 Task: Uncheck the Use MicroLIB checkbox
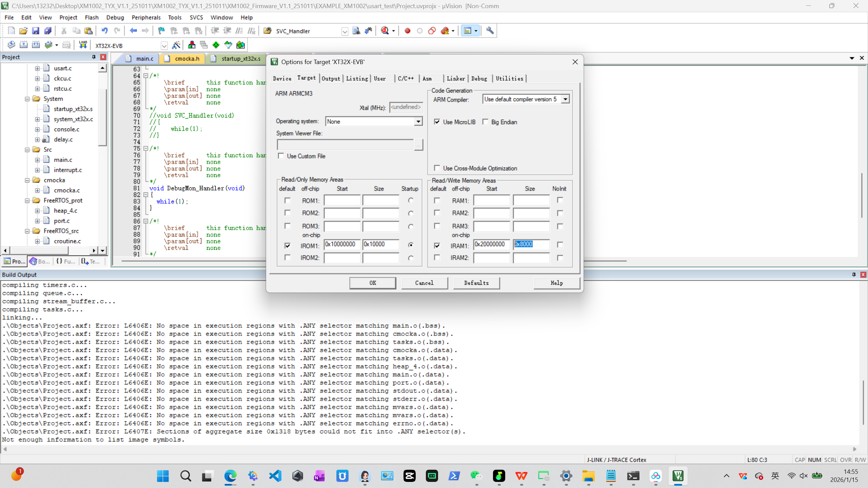(437, 122)
